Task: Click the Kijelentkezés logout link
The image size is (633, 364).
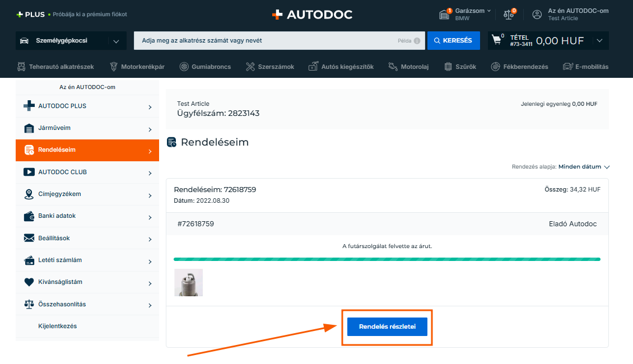Action: [x=57, y=326]
